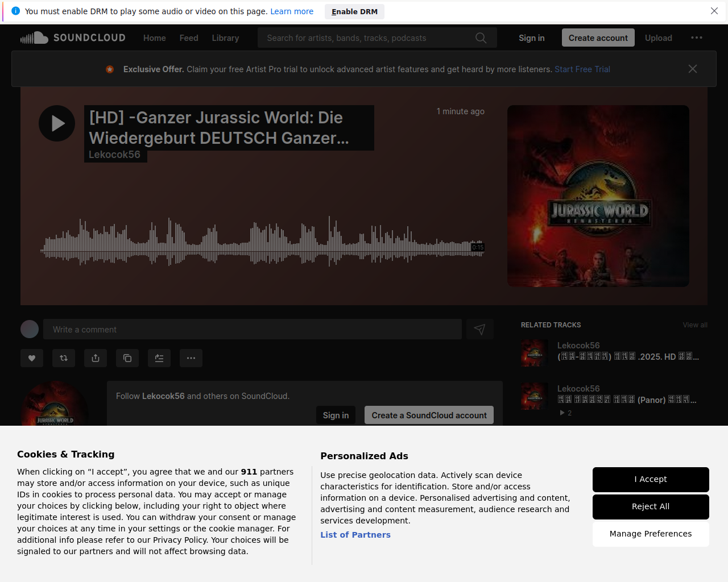Copy the track link
This screenshot has width=728, height=582.
127,358
